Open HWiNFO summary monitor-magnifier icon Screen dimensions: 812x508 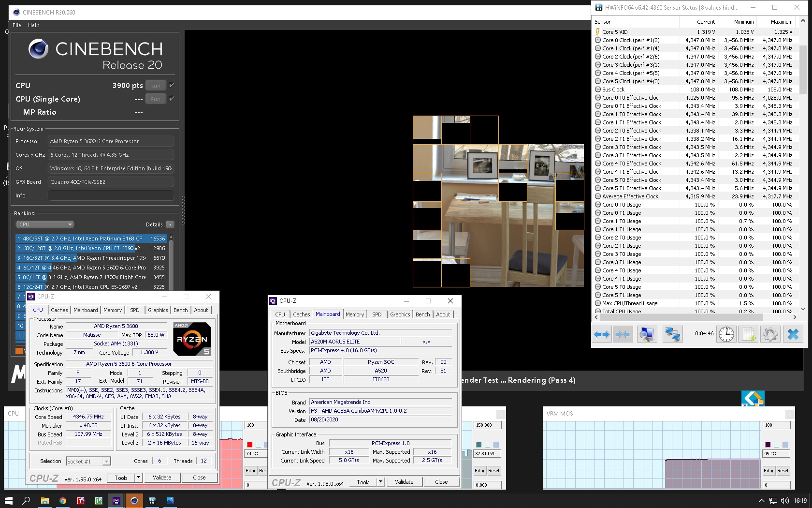point(647,334)
